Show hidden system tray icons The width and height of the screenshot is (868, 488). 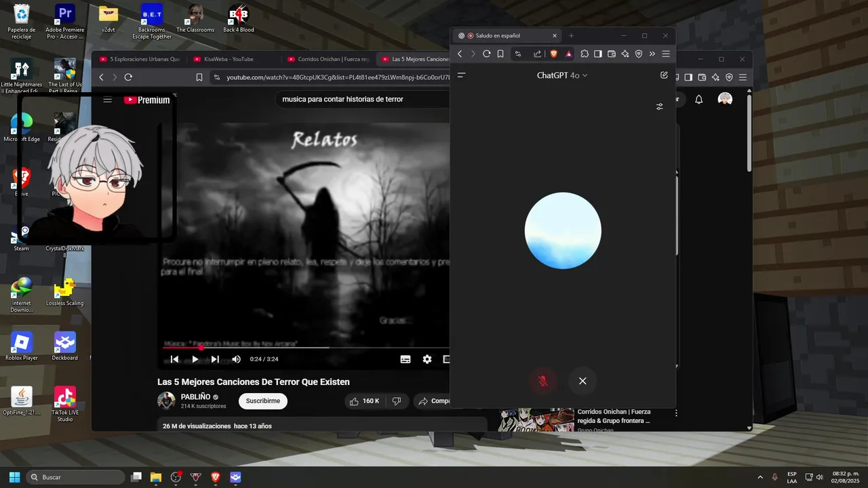[759, 477]
